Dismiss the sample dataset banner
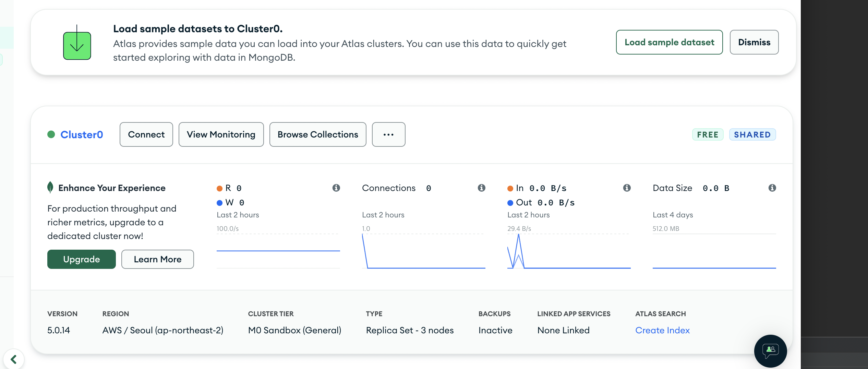868x369 pixels. click(754, 42)
